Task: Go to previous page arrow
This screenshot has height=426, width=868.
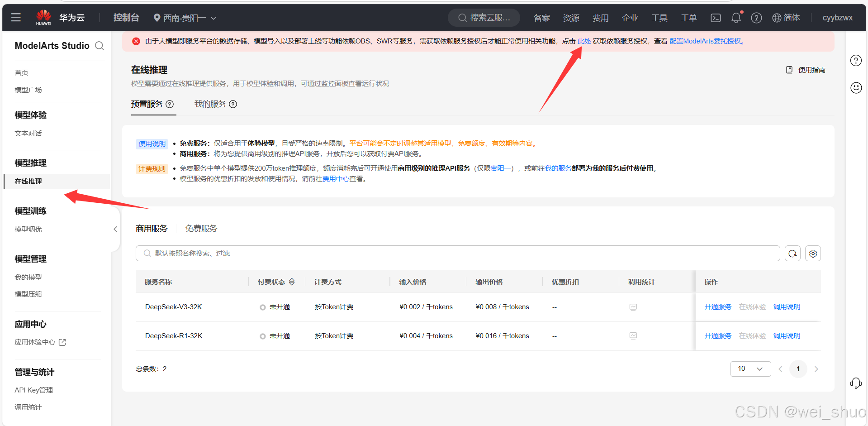Action: coord(780,369)
